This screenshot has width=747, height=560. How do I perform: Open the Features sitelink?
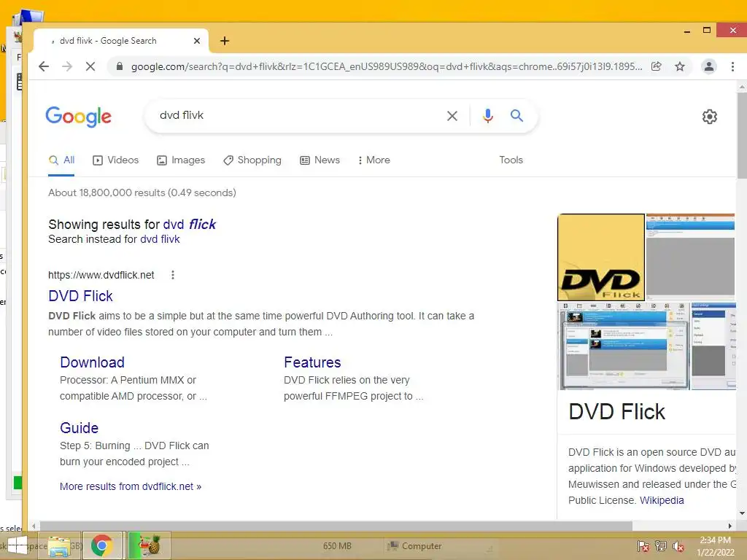coord(312,362)
